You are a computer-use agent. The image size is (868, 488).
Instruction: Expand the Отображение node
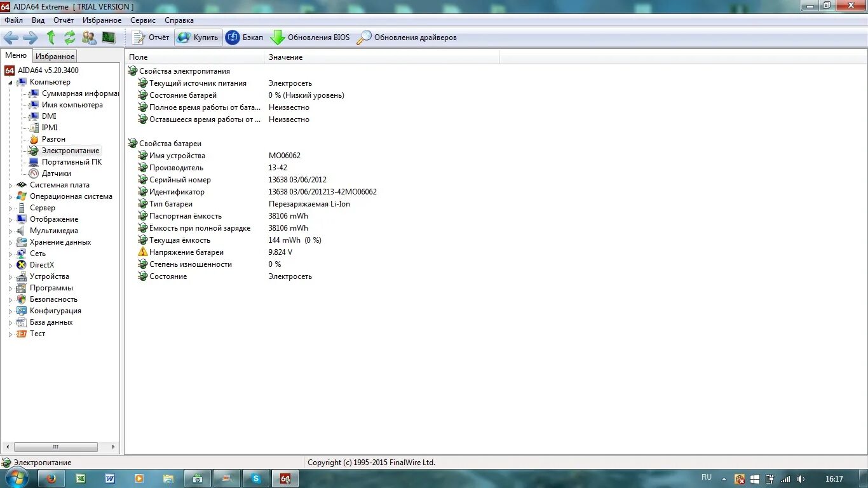pos(10,220)
